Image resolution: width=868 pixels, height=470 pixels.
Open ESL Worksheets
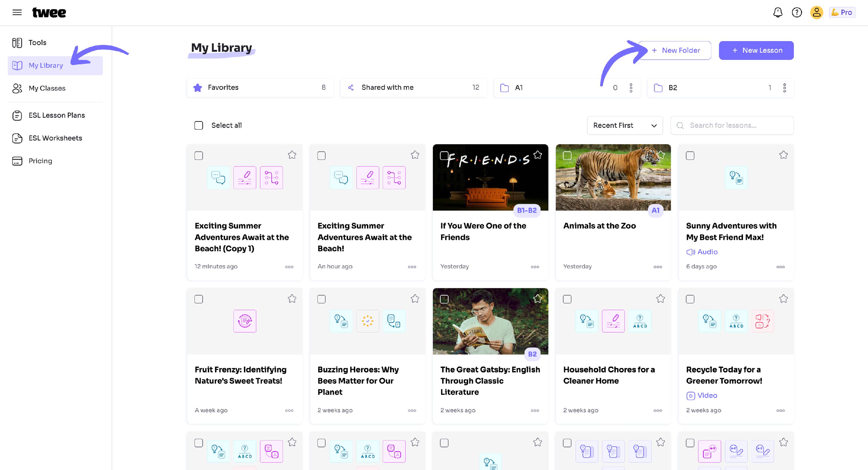click(55, 138)
